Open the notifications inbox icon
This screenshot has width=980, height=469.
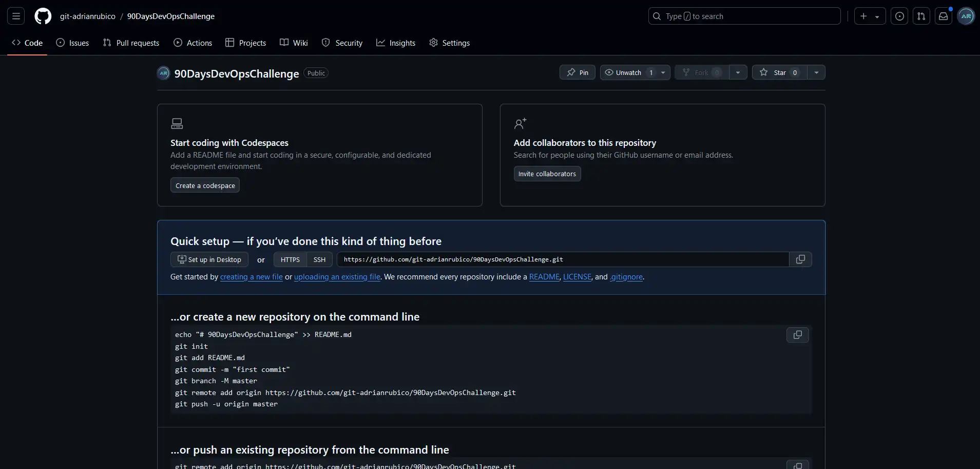click(944, 16)
